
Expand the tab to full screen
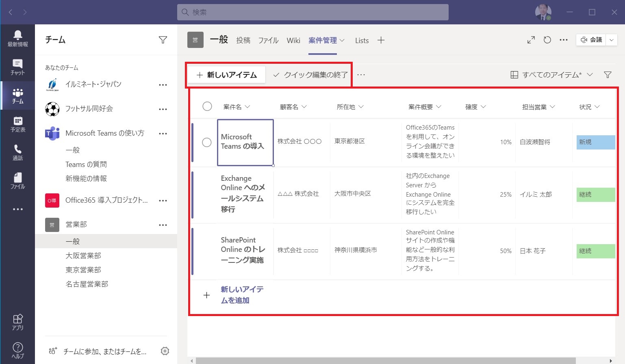pyautogui.click(x=531, y=40)
